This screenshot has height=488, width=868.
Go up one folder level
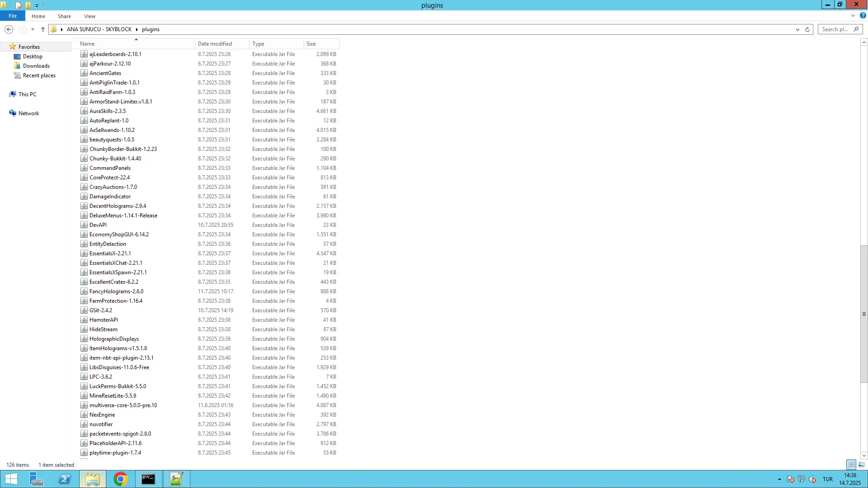point(43,29)
